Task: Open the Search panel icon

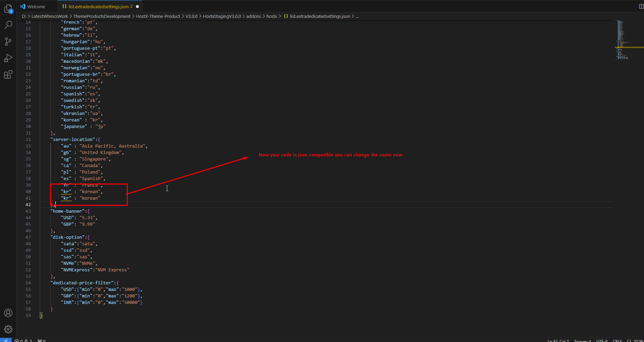Action: point(8,25)
